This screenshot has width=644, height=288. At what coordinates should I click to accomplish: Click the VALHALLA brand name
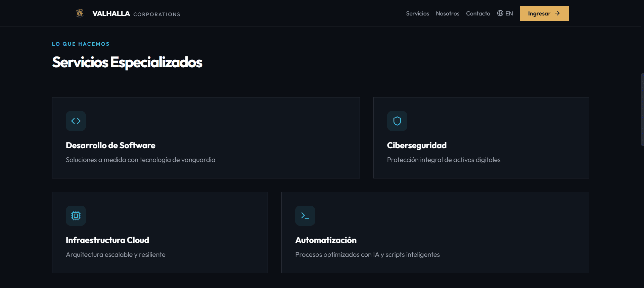[111, 13]
